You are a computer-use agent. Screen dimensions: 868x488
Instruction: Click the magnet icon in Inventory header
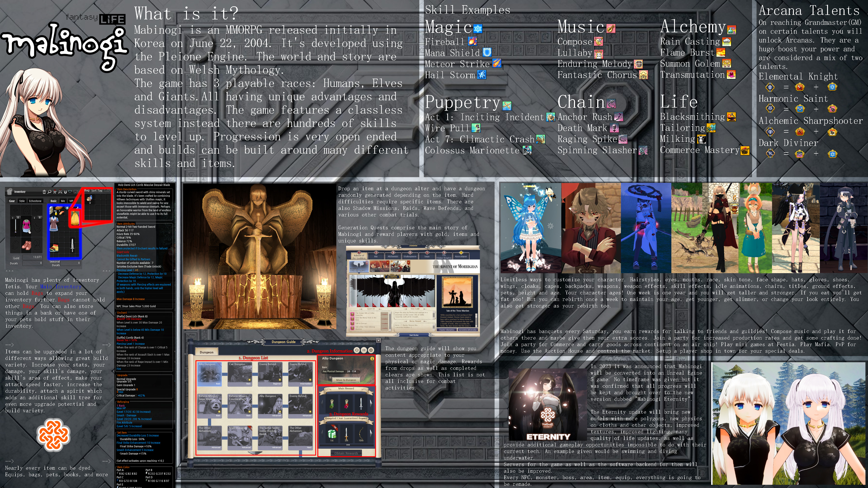click(x=65, y=192)
